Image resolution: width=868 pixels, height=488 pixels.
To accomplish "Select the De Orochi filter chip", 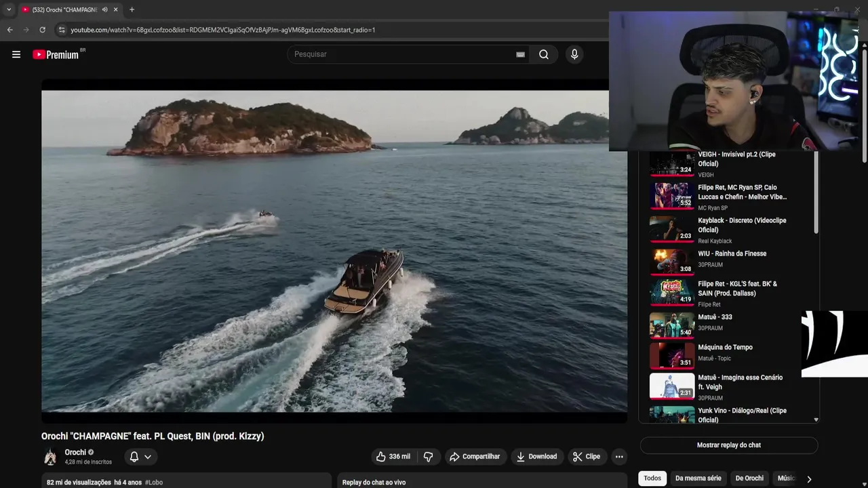I will [x=749, y=479].
